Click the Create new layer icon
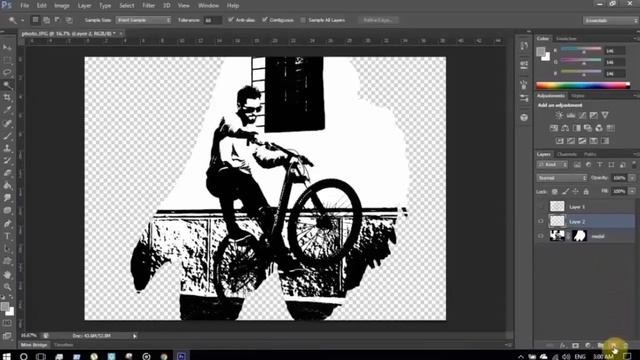This screenshot has width=640, height=360. (613, 345)
